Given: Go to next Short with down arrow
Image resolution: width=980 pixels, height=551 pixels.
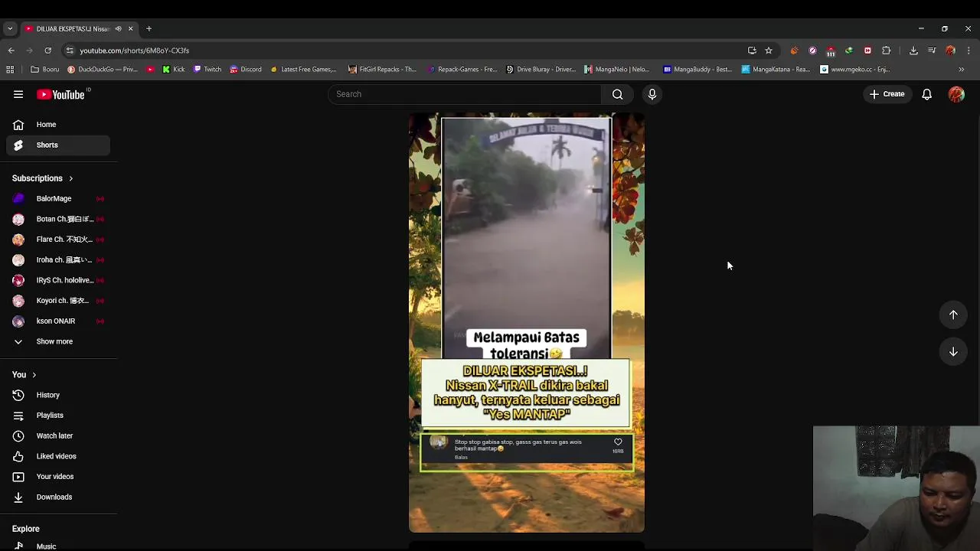Looking at the screenshot, I should coord(953,351).
